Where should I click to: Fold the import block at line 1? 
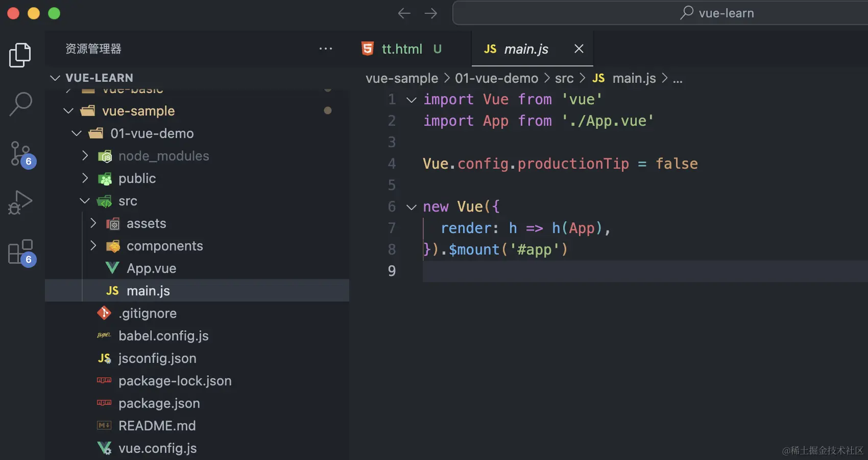point(412,100)
